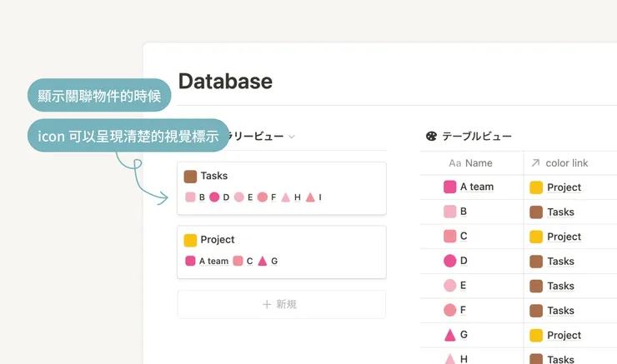Expand the gallery view dropdown chevron
The image size is (617, 364).
[x=292, y=137]
